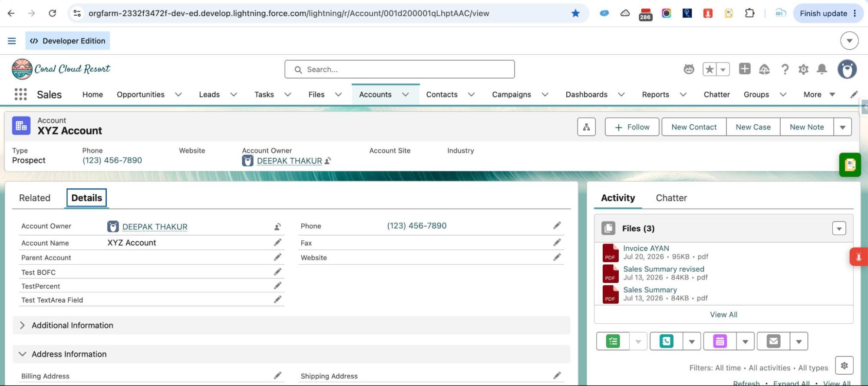
Task: Open the notifications bell
Action: (822, 69)
